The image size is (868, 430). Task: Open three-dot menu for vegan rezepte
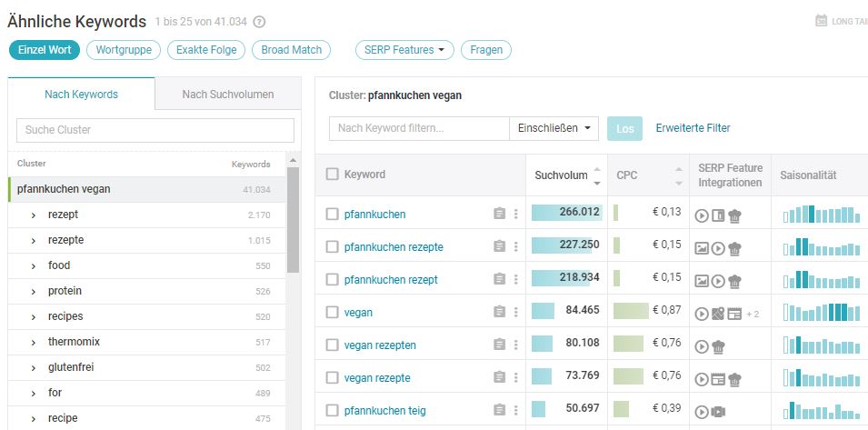516,377
